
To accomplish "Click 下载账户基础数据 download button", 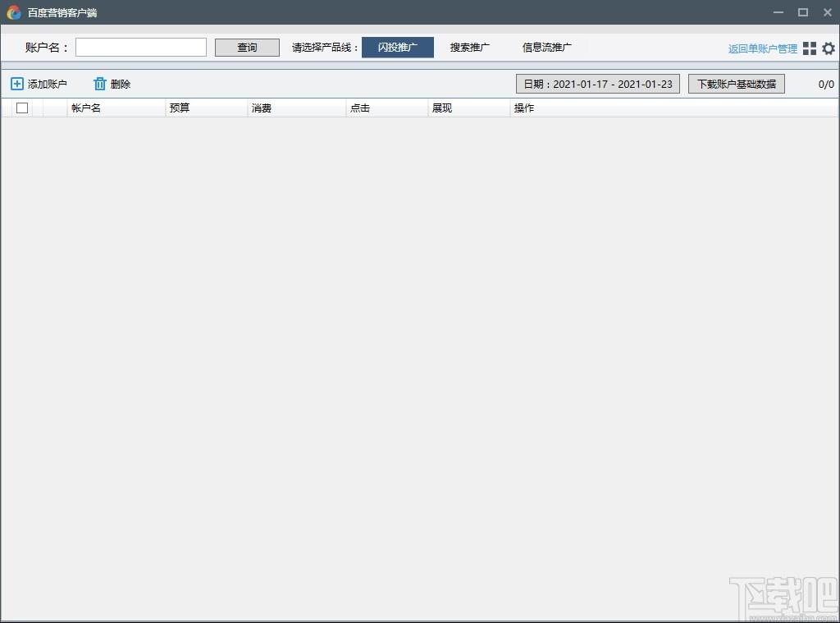I will click(x=737, y=84).
